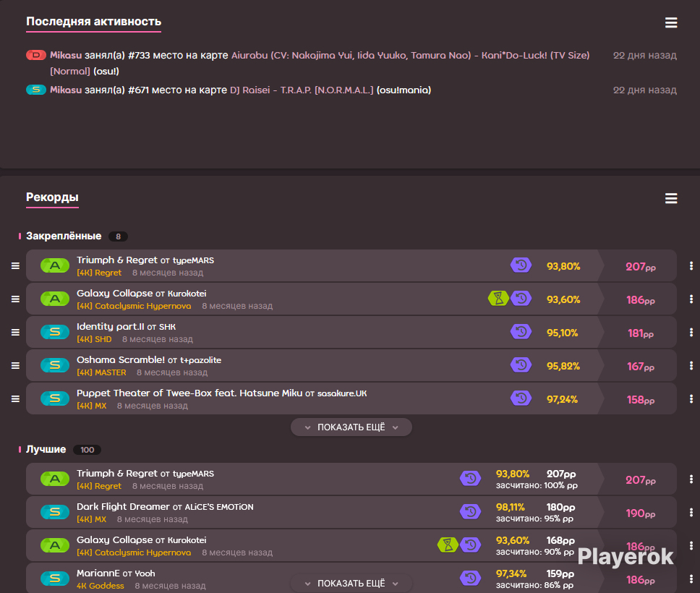The height and width of the screenshot is (593, 700).
Task: Click the 4K Goddess difficulty label
Action: (x=100, y=586)
